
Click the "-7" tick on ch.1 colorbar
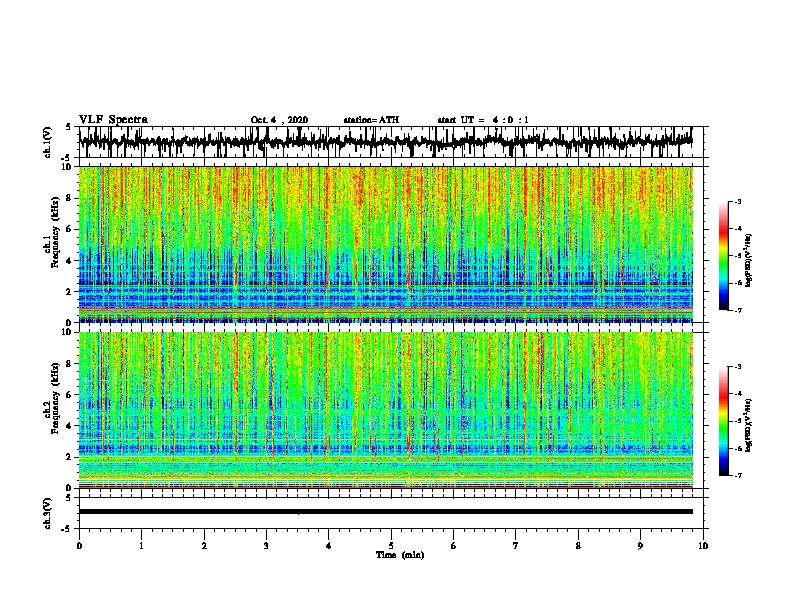coord(737,310)
